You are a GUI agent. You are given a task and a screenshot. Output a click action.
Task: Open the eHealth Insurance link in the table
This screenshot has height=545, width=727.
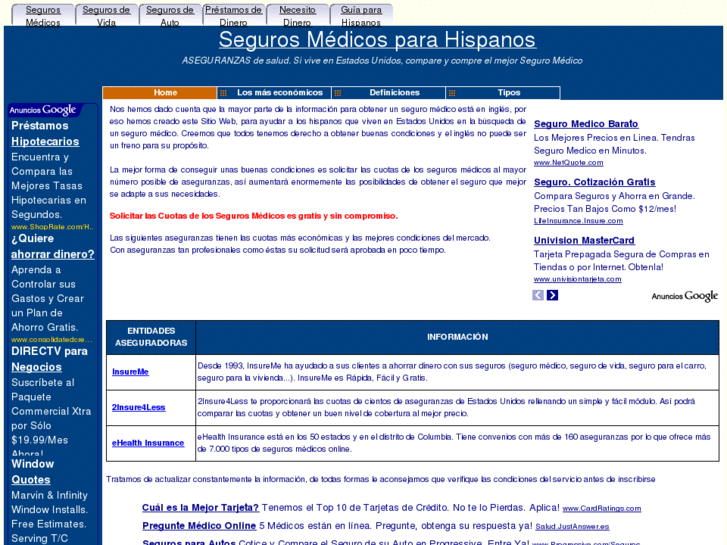pyautogui.click(x=148, y=443)
